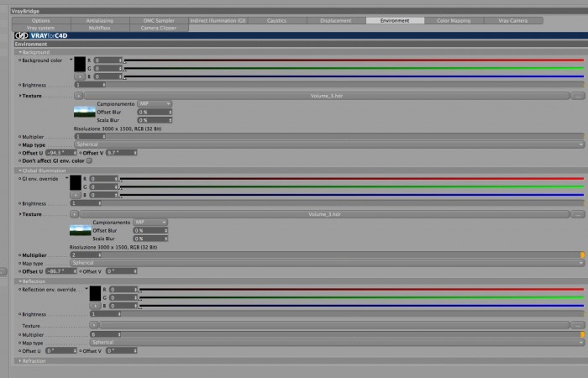The width and height of the screenshot is (588, 378).
Task: Open texture menu button for Reflection texture
Action: (94, 325)
